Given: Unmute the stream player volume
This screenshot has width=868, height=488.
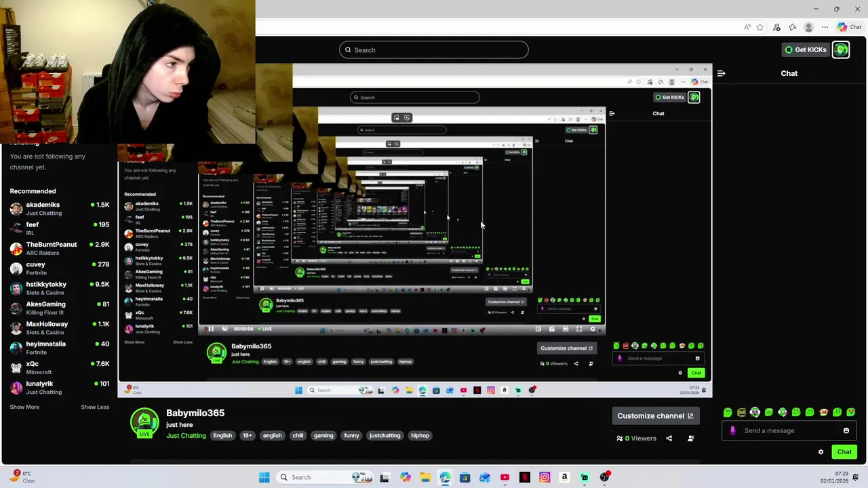Looking at the screenshot, I should (224, 329).
